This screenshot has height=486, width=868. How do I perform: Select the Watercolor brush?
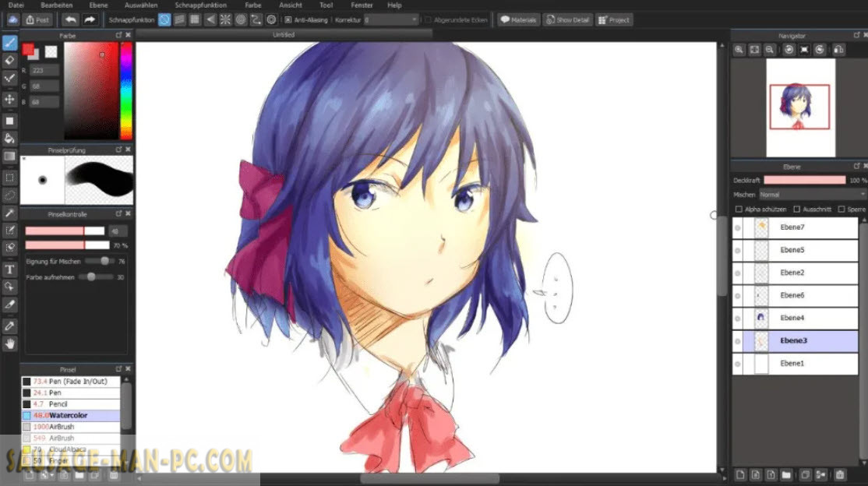pos(71,415)
